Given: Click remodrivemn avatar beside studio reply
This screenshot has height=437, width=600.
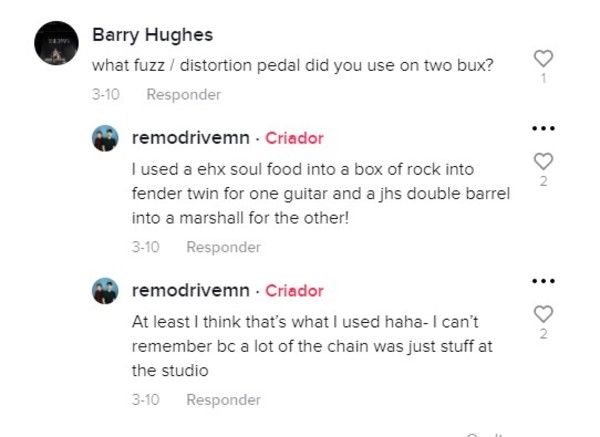Looking at the screenshot, I should click(105, 291).
